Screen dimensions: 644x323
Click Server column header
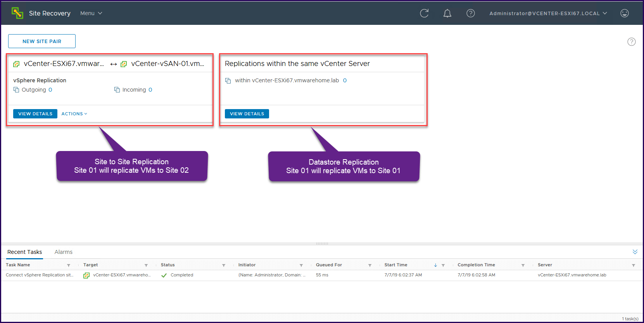(x=545, y=265)
